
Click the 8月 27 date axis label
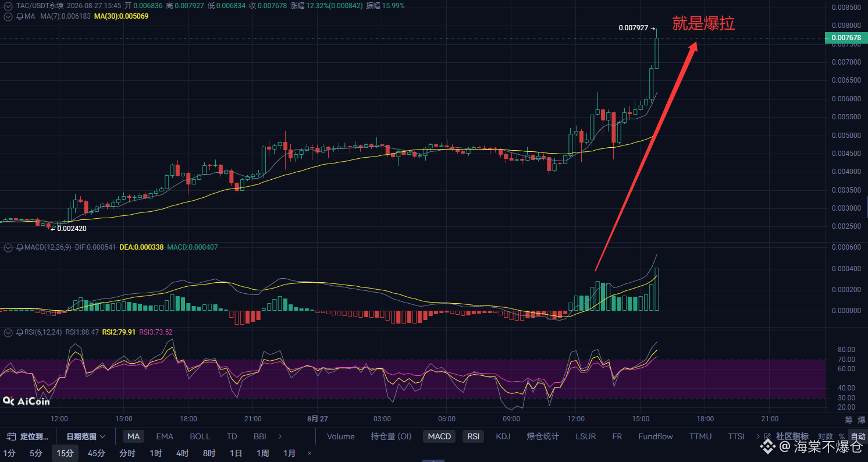coord(316,419)
